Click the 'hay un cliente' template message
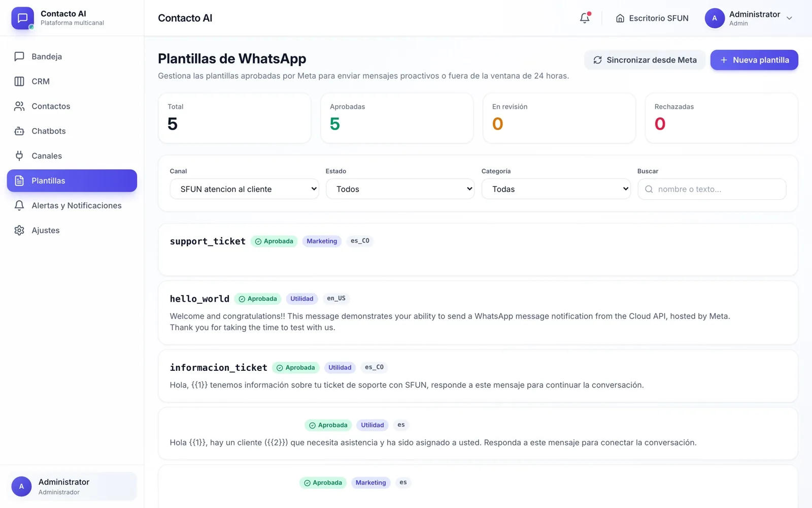This screenshot has height=508, width=812. [433, 442]
